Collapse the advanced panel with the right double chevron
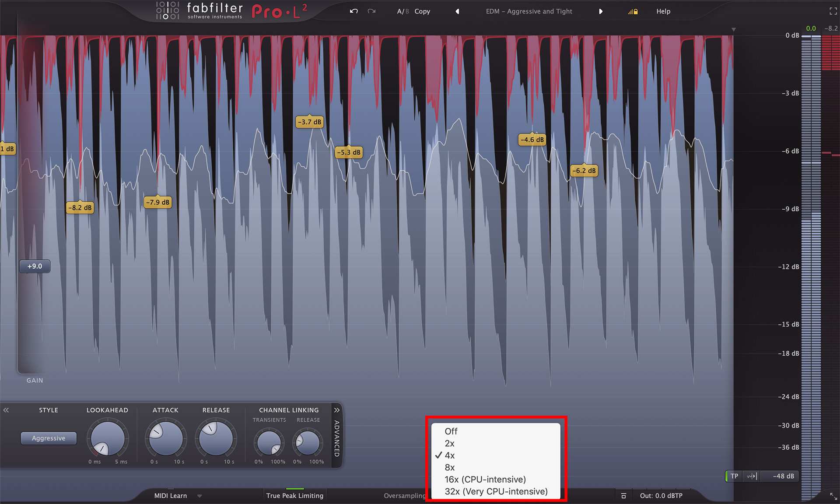840x504 pixels. (336, 410)
